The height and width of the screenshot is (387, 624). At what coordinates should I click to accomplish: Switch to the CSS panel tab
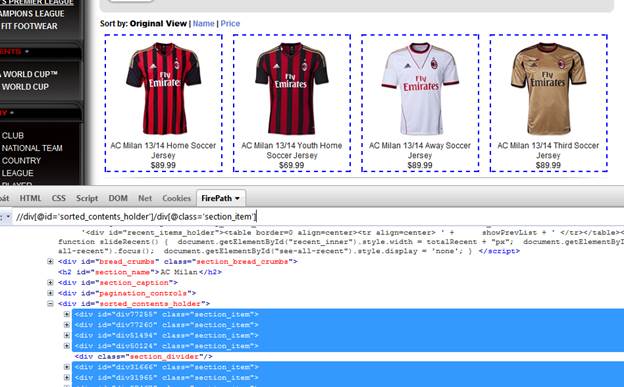pos(58,198)
